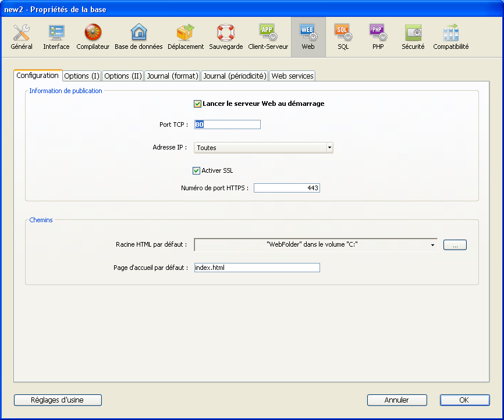Click the browse button for HTML root
This screenshot has height=420, width=504.
click(455, 245)
